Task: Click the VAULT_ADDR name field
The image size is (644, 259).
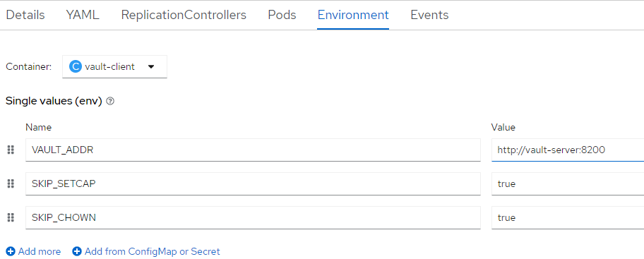Action: pos(253,150)
